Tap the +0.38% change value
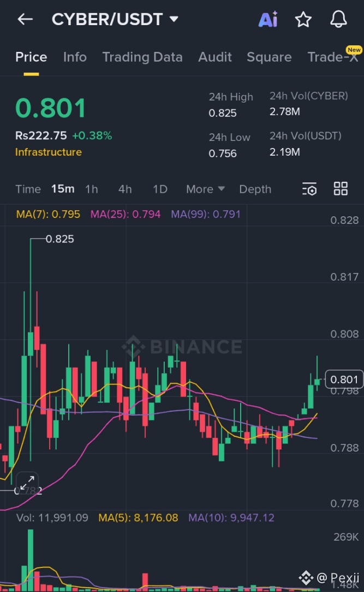The image size is (364, 592). [x=92, y=135]
